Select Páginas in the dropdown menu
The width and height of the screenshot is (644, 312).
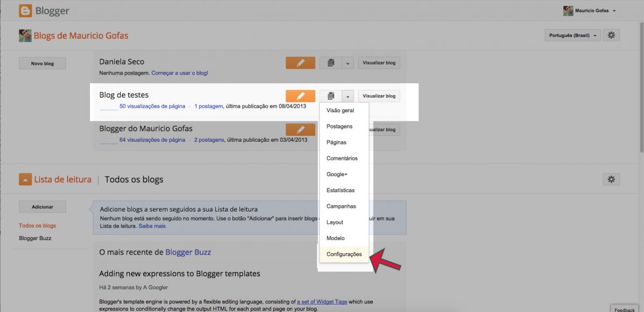(x=344, y=142)
